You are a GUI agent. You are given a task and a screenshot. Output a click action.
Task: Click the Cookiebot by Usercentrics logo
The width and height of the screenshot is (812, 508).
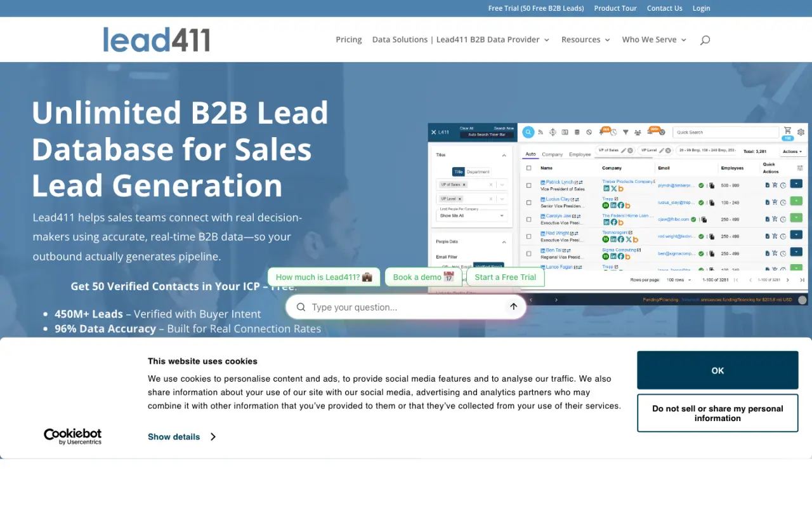[x=72, y=436]
